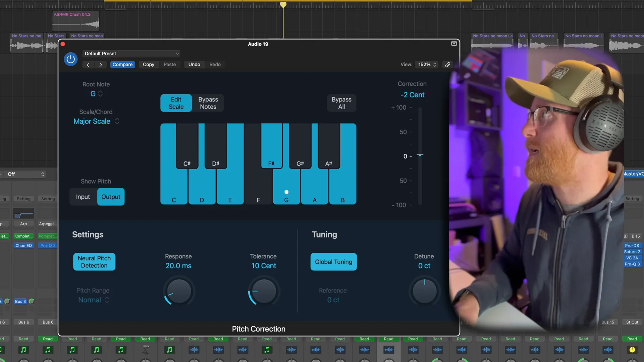Go to next preset with right arrow
644x362 pixels.
(101, 65)
